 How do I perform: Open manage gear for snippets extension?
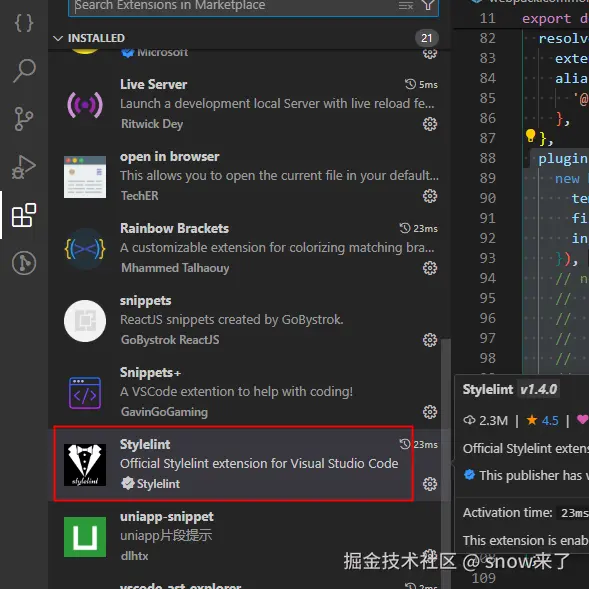(430, 340)
